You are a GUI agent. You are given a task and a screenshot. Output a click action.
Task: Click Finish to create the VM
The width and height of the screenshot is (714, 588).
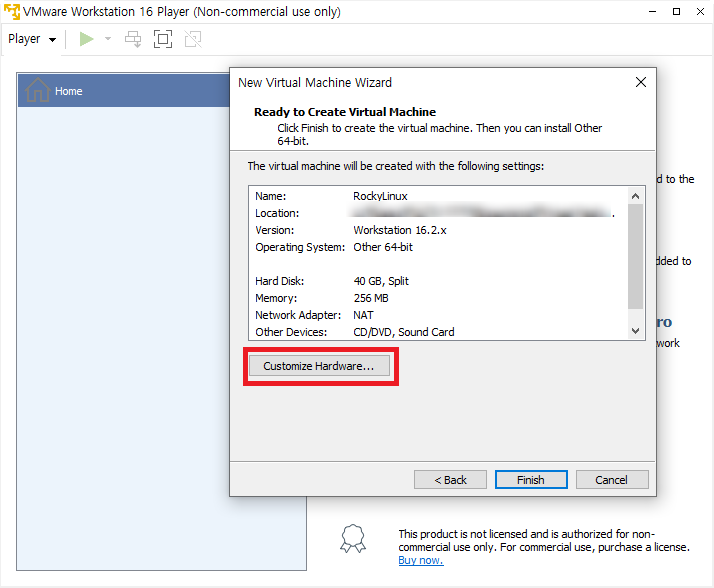click(531, 480)
